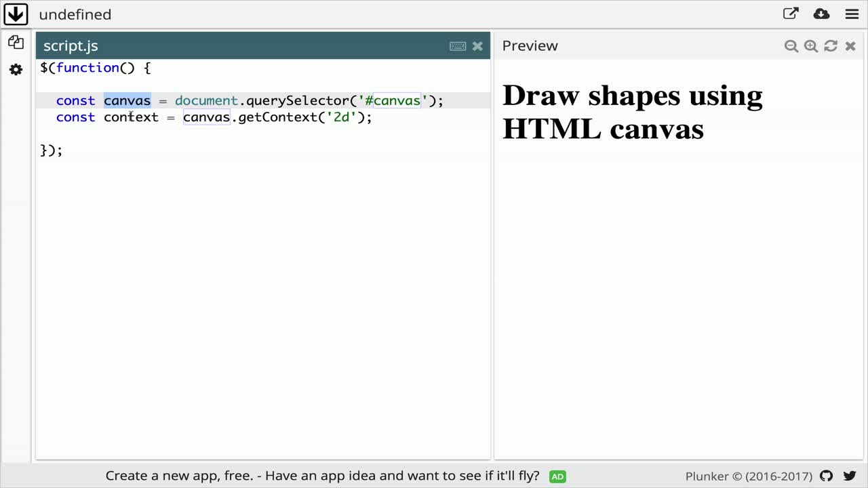The image size is (868, 488).
Task: Toggle the keyboard icon in the script.js header
Action: [458, 46]
